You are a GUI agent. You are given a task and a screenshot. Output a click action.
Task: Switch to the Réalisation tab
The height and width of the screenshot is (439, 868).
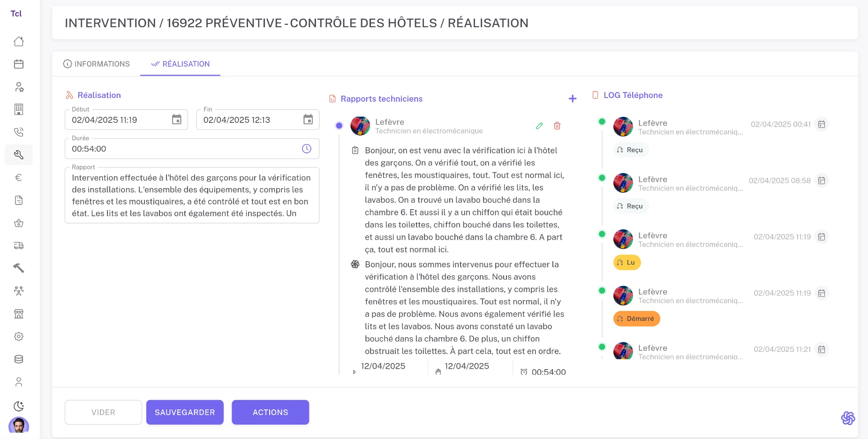pyautogui.click(x=180, y=64)
